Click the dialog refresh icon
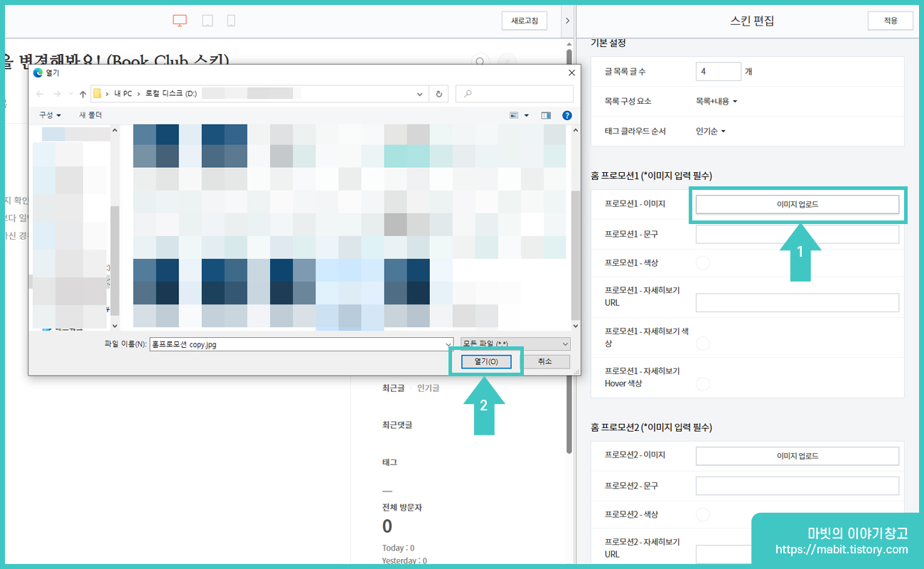The width and height of the screenshot is (924, 569). point(439,94)
